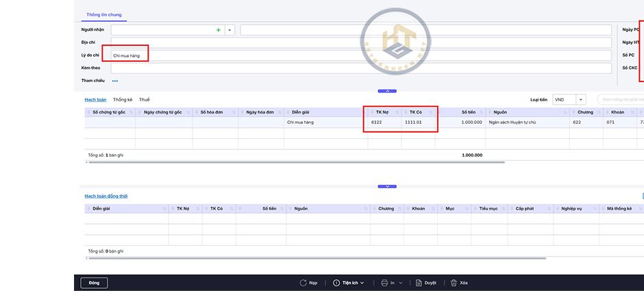
Task: Click the Xóa trash icon
Action: (454, 283)
